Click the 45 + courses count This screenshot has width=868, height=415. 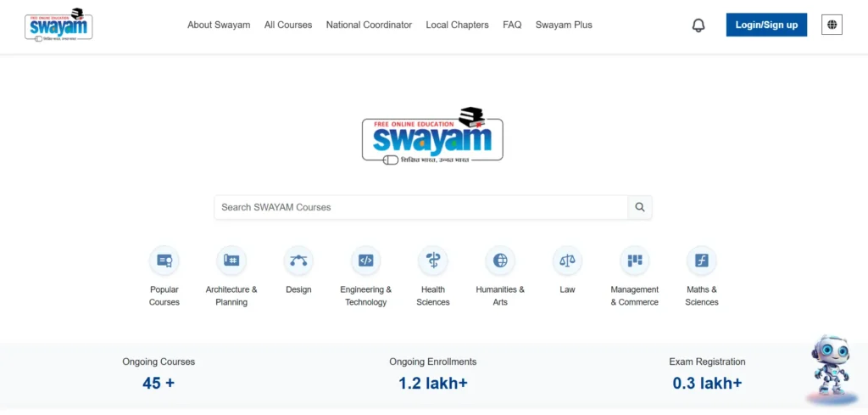(159, 383)
